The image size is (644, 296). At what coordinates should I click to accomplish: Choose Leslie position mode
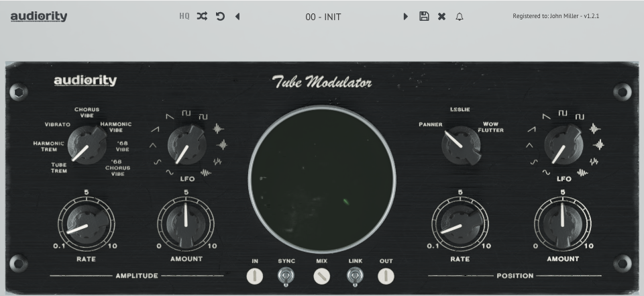[460, 109]
